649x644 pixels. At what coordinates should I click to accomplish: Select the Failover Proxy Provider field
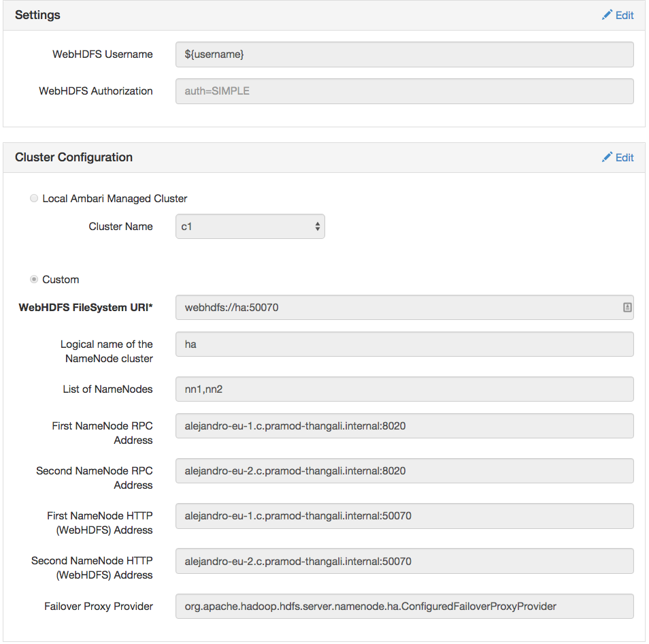pyautogui.click(x=404, y=606)
